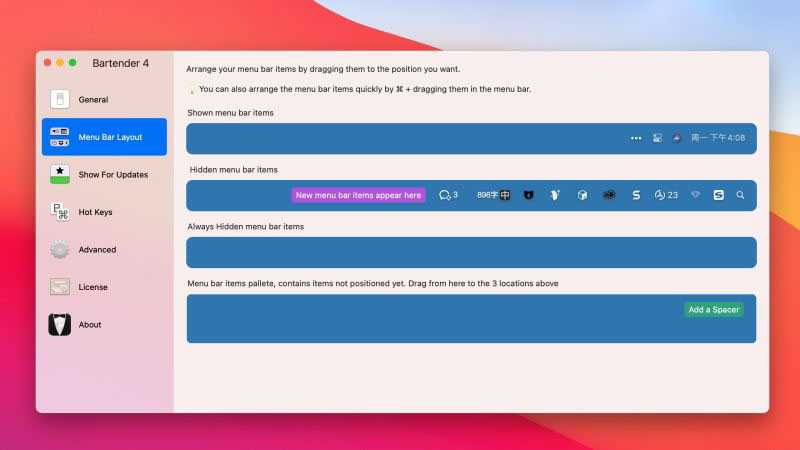This screenshot has width=800, height=450.
Task: Click the WeChat chat bubble icon
Action: click(445, 195)
